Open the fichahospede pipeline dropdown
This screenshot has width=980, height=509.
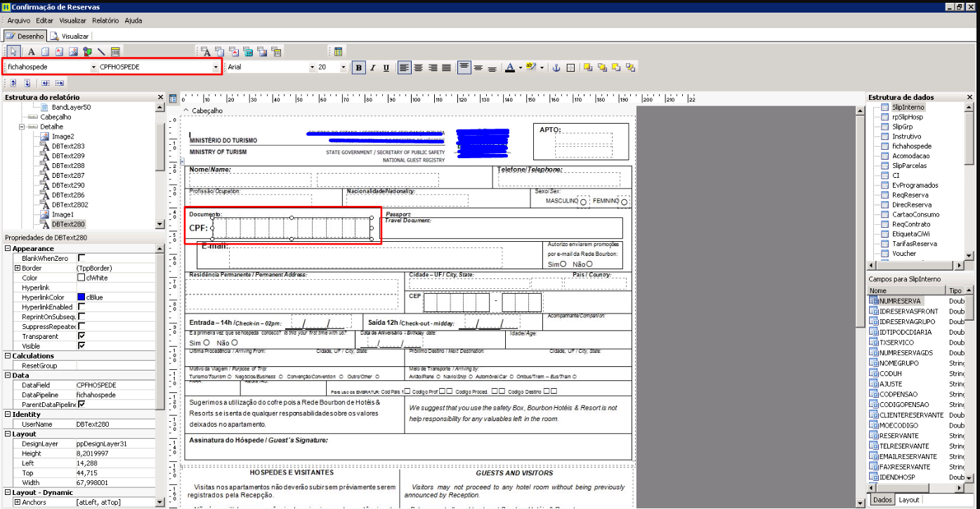pyautogui.click(x=93, y=67)
